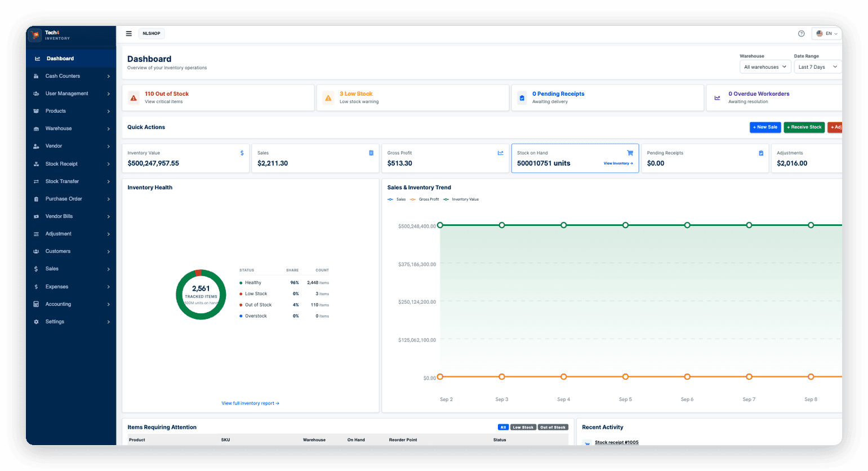Expand the Settings chevron
The image size is (868, 471).
[108, 322]
